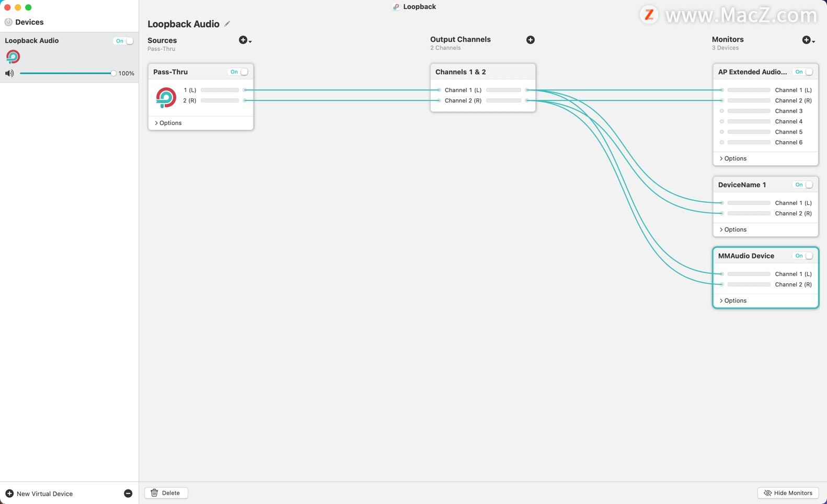Click the '2 Channels' label
Image resolution: width=827 pixels, height=504 pixels.
(445, 48)
